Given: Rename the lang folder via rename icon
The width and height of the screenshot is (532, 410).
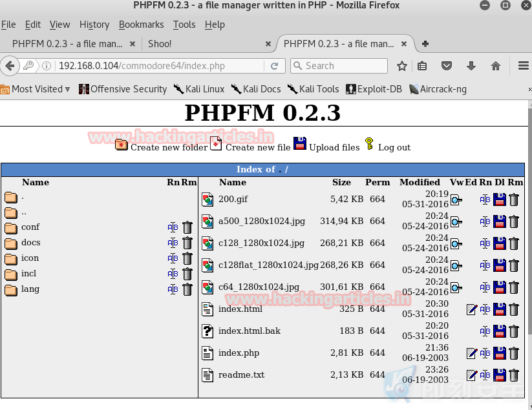Looking at the screenshot, I should pos(173,289).
